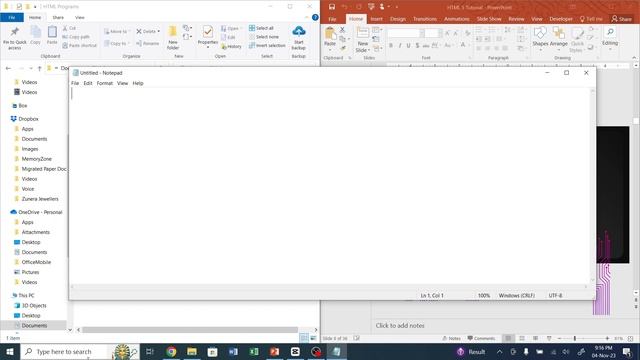Open the Insert tab in PowerPoint

click(x=376, y=19)
